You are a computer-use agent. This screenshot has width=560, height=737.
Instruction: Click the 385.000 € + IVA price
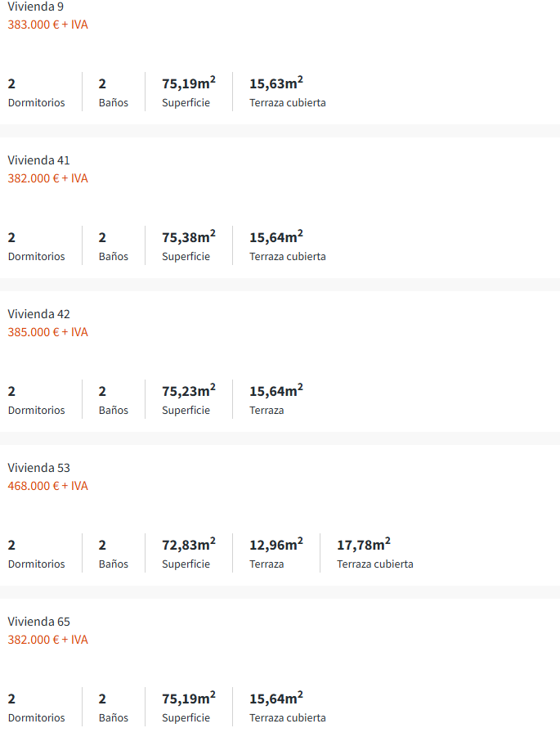(x=47, y=332)
